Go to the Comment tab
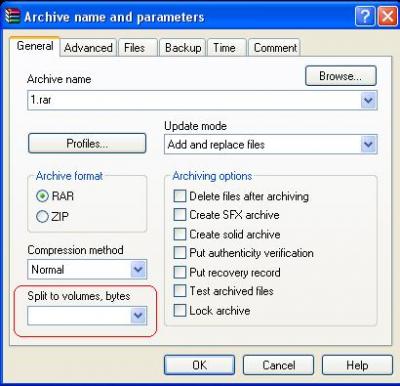 coord(275,48)
